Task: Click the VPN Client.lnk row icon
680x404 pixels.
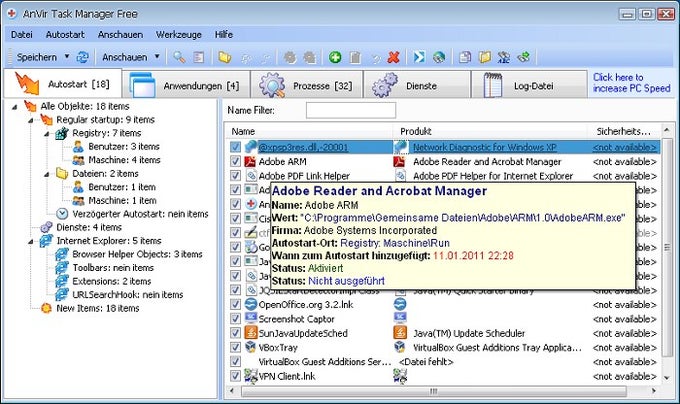Action: pos(251,376)
